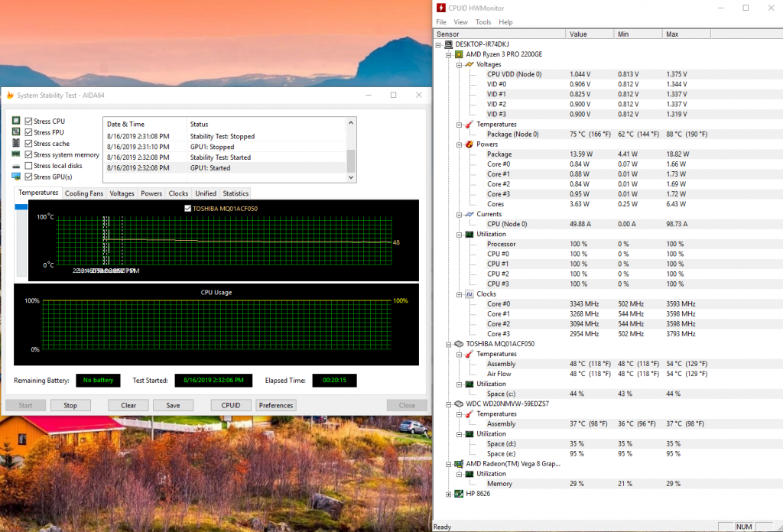This screenshot has height=532, width=783.
Task: Click the WDC Temperatures thermometer icon
Action: (x=469, y=414)
